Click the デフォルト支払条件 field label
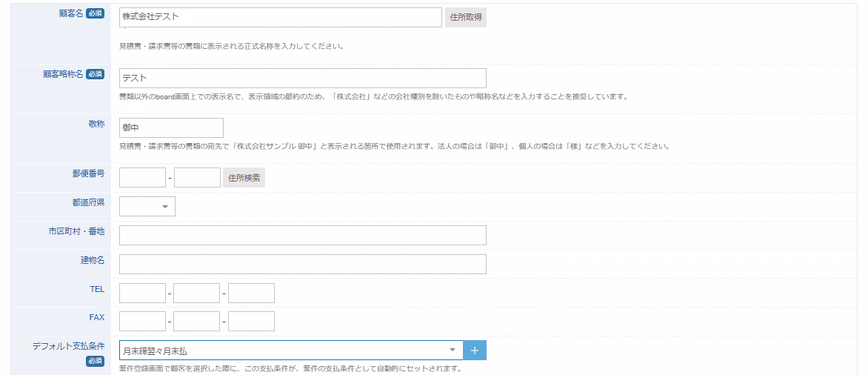The image size is (868, 375). tap(69, 346)
